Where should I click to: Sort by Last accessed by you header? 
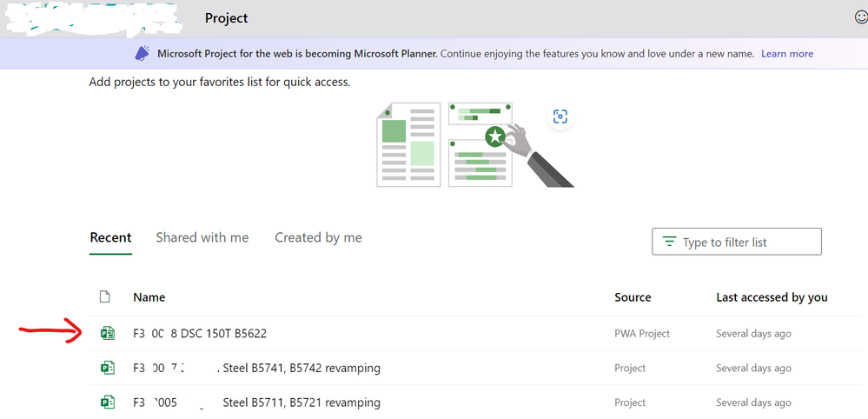coord(772,297)
